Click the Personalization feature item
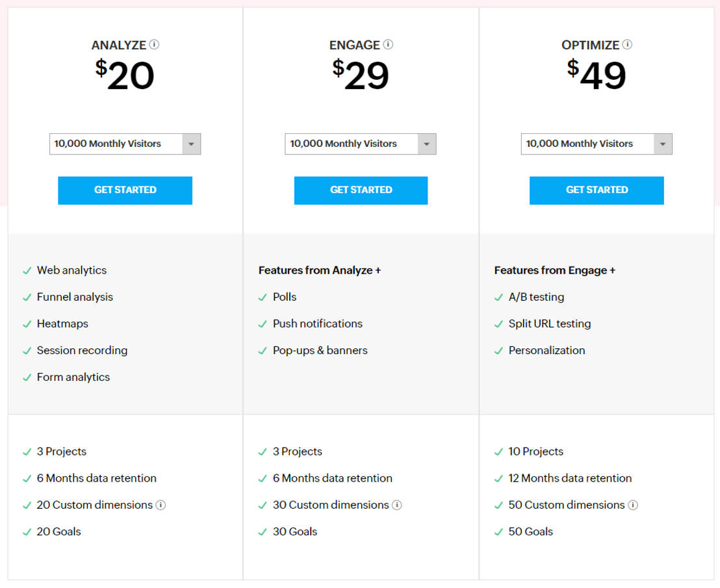The width and height of the screenshot is (720, 588). 546,350
